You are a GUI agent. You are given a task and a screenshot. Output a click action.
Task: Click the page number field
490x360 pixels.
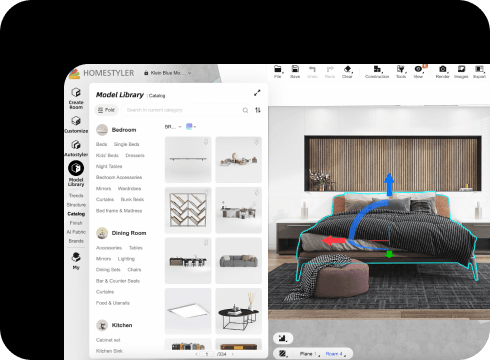click(x=207, y=354)
